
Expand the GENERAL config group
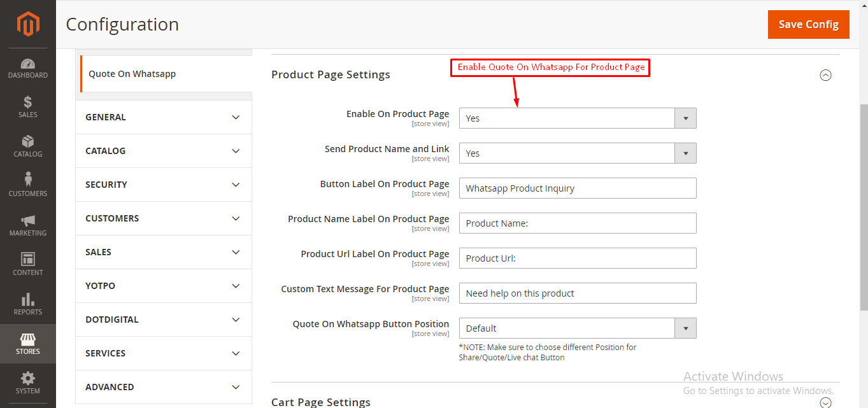pos(164,117)
